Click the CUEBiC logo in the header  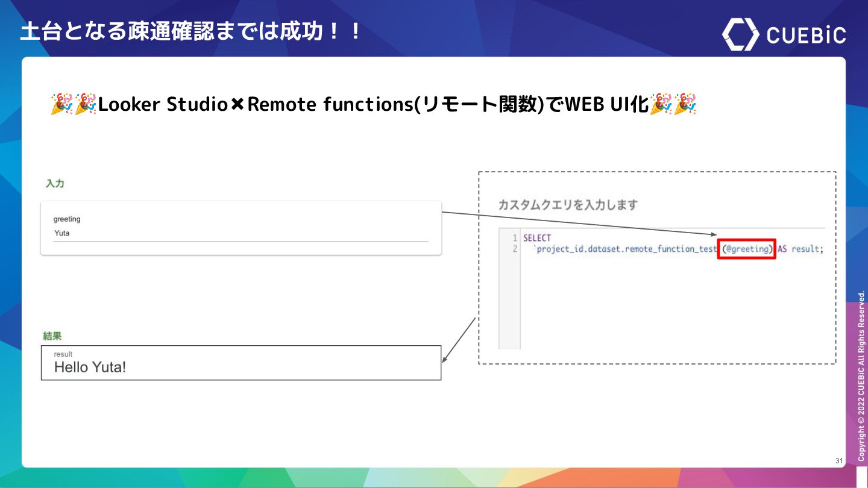click(x=784, y=34)
